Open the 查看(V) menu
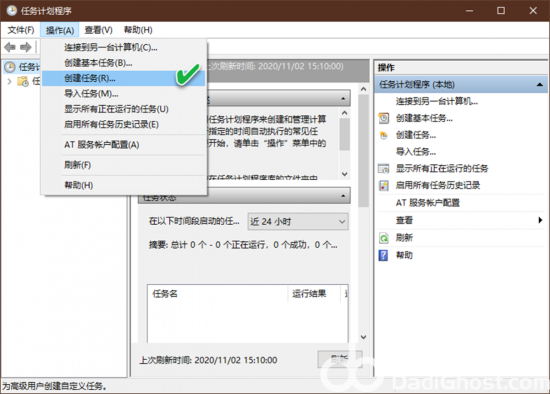Image resolution: width=550 pixels, height=394 pixels. click(x=99, y=30)
